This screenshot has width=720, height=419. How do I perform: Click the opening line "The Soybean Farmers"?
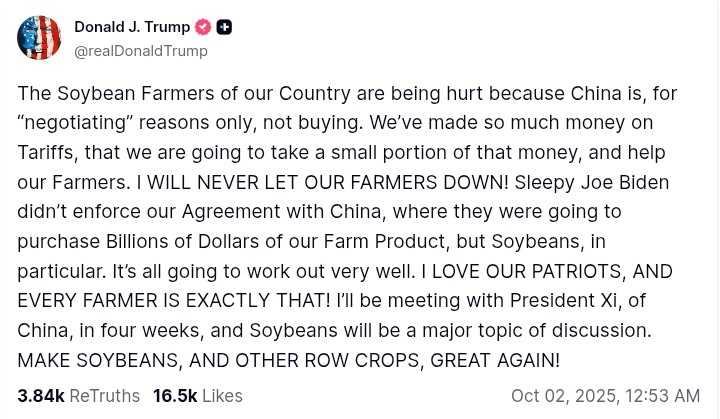tap(102, 93)
